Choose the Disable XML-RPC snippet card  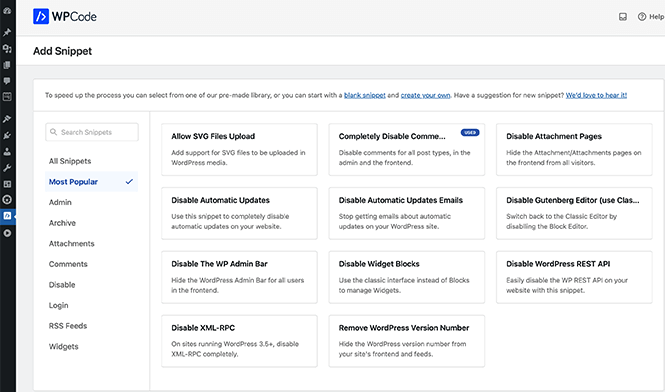(x=239, y=341)
